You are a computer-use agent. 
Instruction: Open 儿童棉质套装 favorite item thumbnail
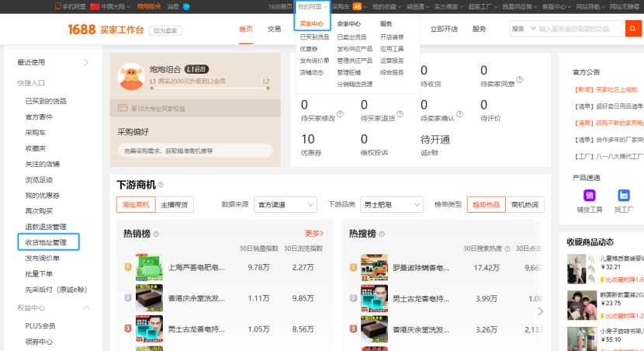point(582,269)
